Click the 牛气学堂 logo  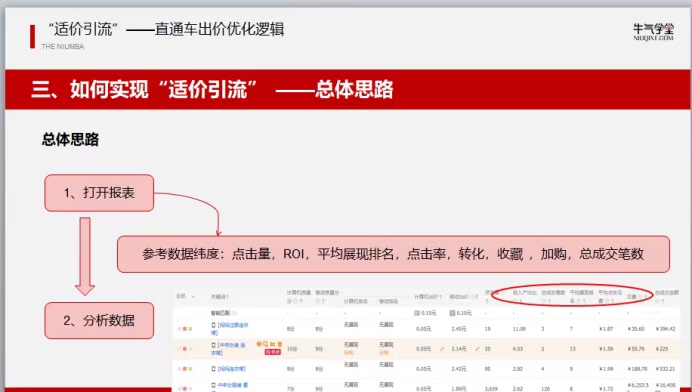[654, 32]
